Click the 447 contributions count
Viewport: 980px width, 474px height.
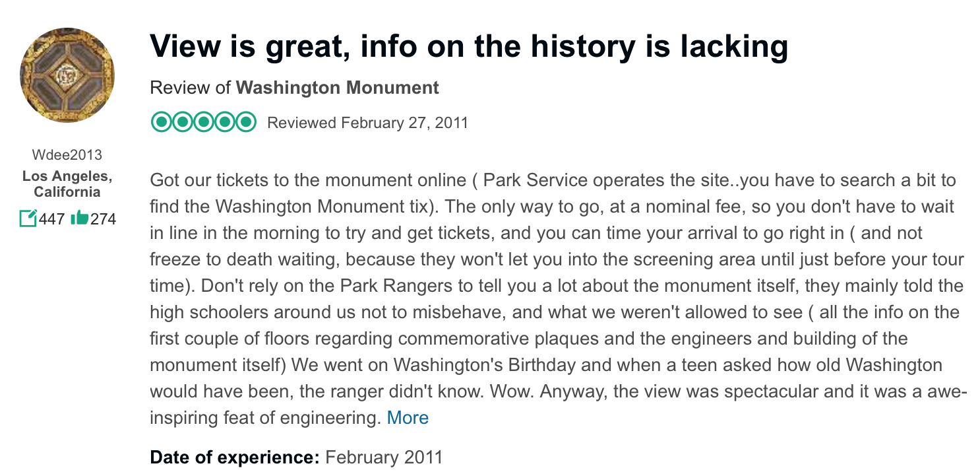tap(51, 218)
